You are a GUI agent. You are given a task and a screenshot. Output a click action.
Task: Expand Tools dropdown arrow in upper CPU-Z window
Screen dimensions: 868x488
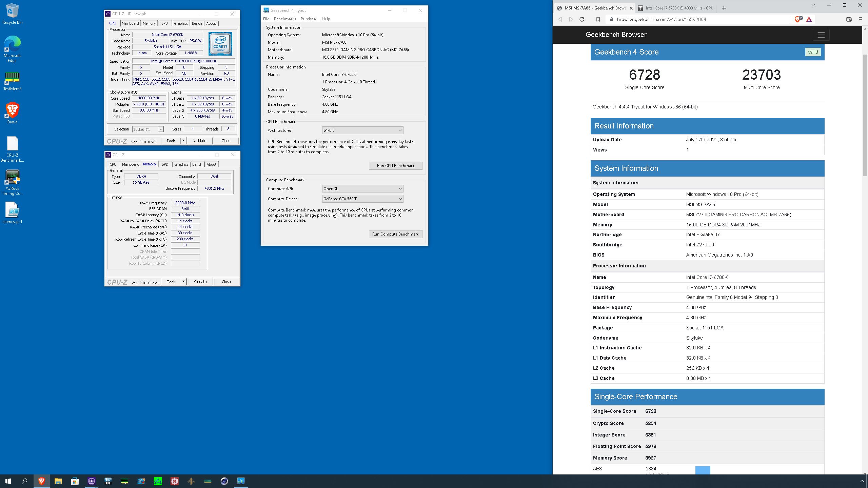click(x=183, y=140)
